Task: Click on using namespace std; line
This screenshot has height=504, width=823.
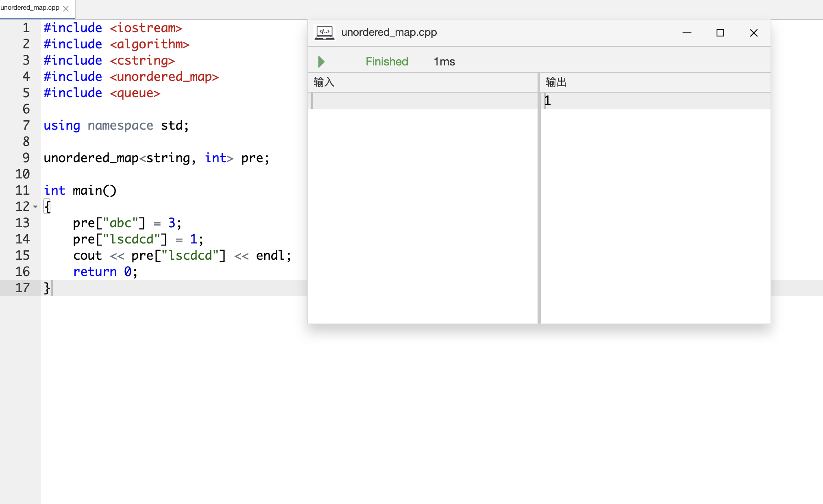Action: click(x=116, y=126)
